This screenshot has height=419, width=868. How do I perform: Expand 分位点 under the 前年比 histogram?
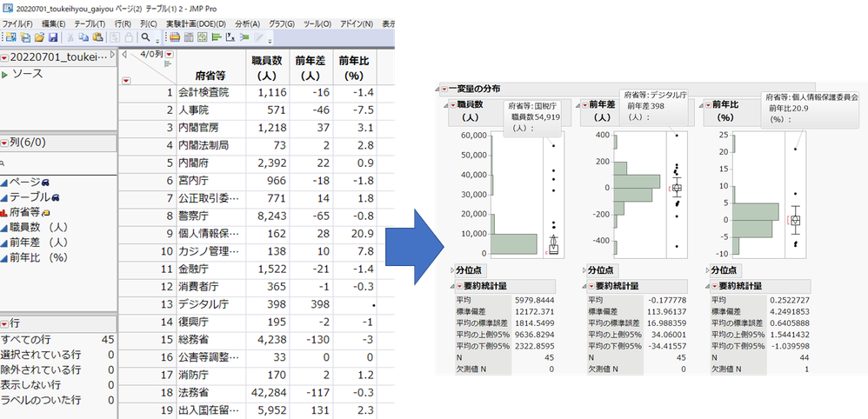[x=708, y=270]
